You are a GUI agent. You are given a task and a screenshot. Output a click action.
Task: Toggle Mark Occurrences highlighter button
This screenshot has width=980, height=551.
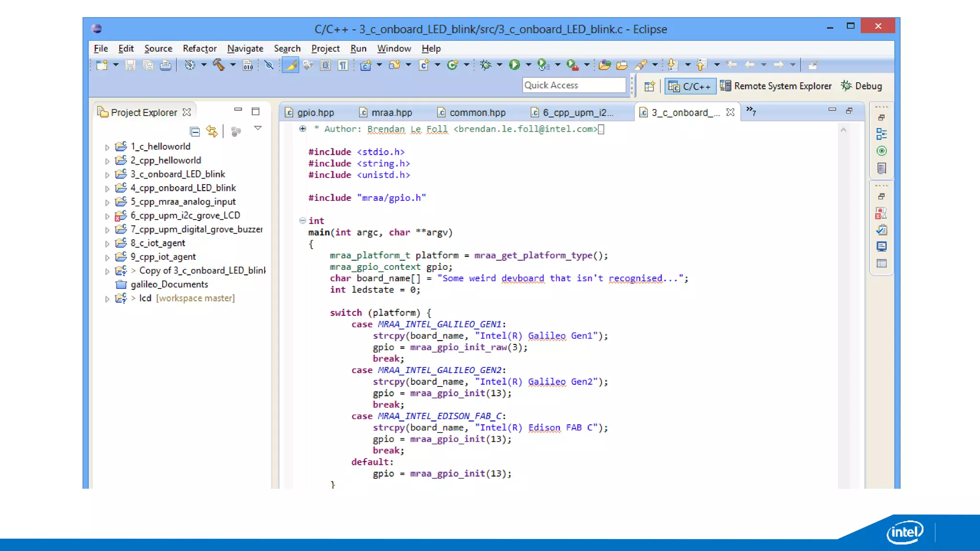(x=290, y=65)
